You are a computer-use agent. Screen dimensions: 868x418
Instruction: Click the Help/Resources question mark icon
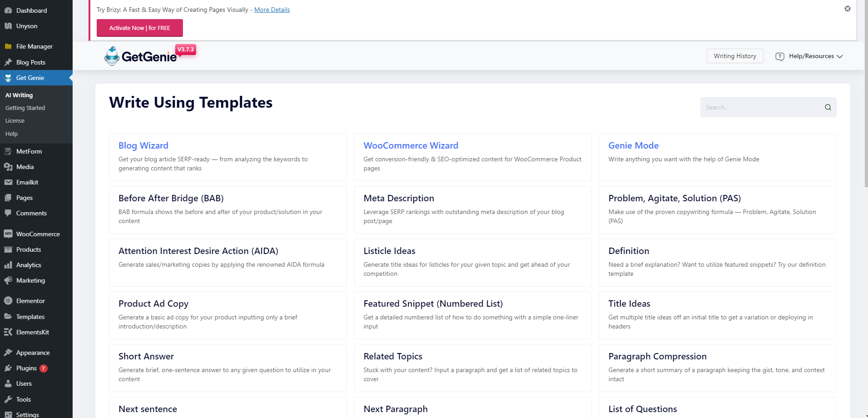pyautogui.click(x=780, y=56)
